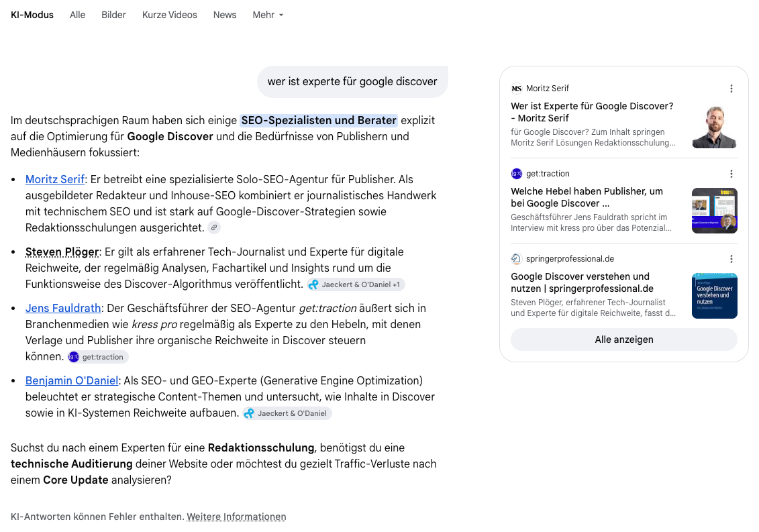
Task: Open the Kurze Videos tab
Action: click(169, 15)
